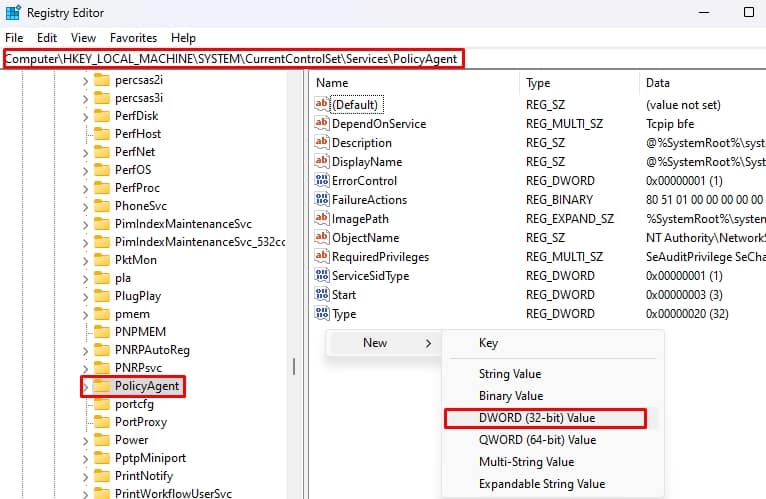
Task: Select the PNRPAutoReg key in tree
Action: tap(152, 350)
